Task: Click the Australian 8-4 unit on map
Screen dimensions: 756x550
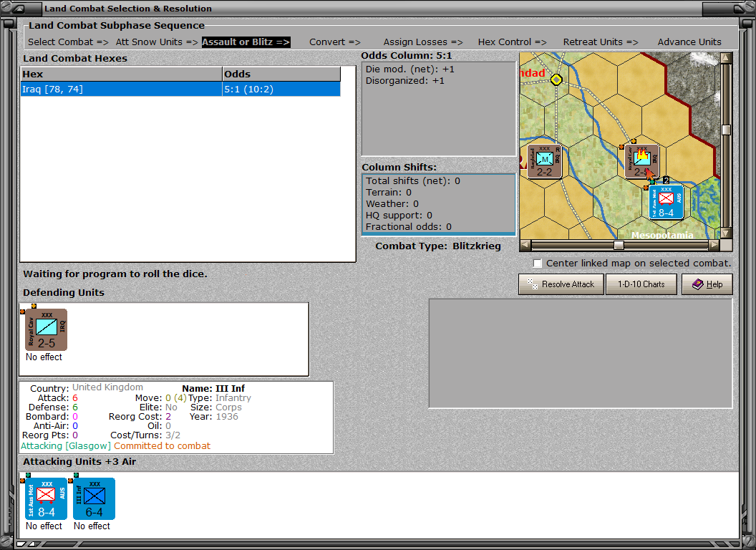Action: [666, 202]
